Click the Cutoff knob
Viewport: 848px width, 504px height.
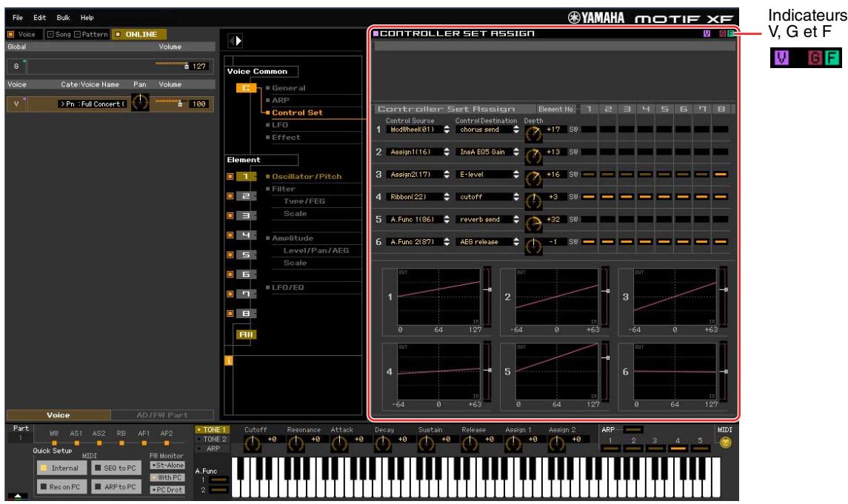252,445
